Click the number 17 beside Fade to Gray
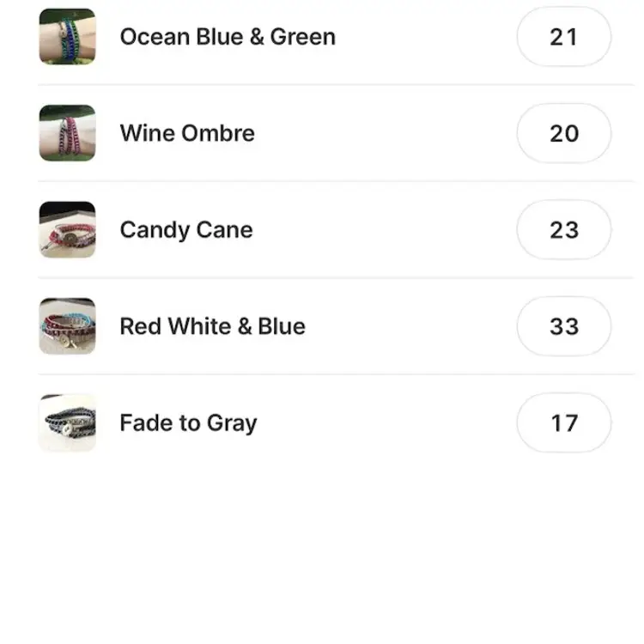Image resolution: width=644 pixels, height=644 pixels. [563, 422]
